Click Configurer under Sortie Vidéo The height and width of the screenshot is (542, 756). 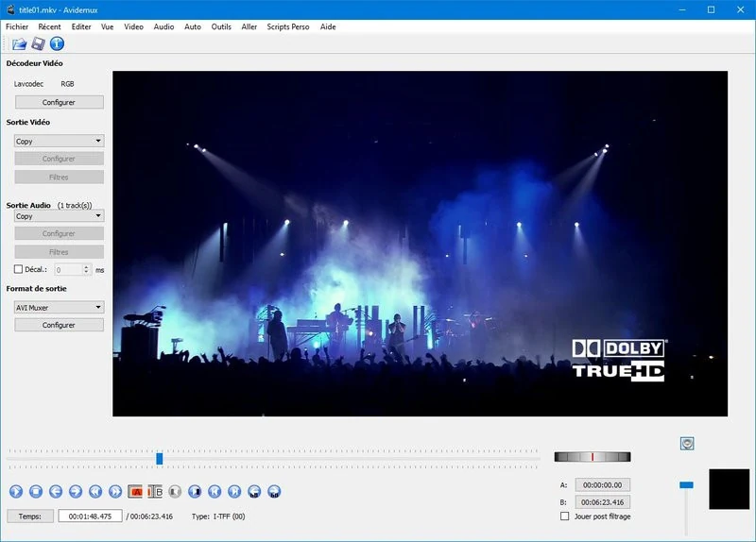pyautogui.click(x=60, y=159)
